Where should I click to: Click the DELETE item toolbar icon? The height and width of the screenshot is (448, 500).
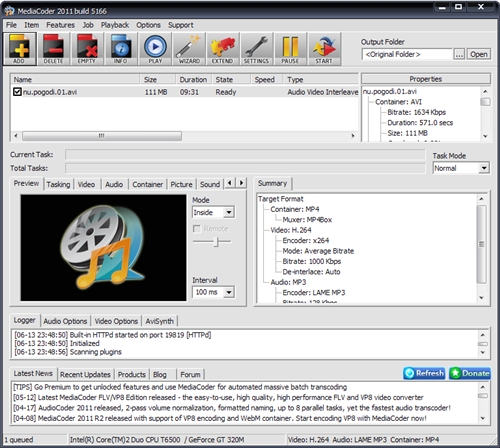point(53,49)
